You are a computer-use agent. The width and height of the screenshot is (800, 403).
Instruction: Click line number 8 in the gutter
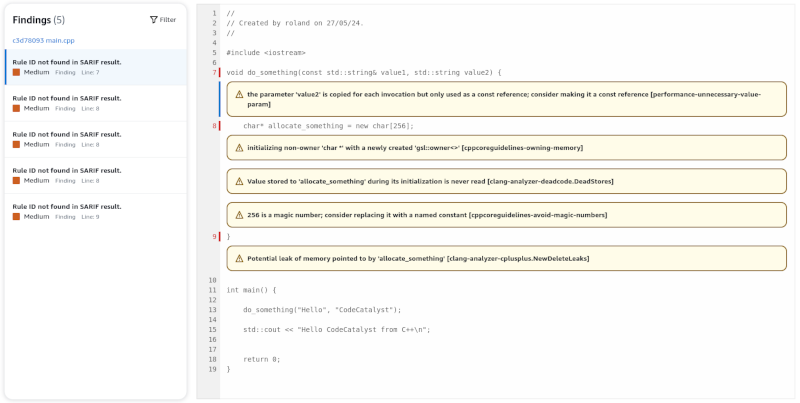213,126
